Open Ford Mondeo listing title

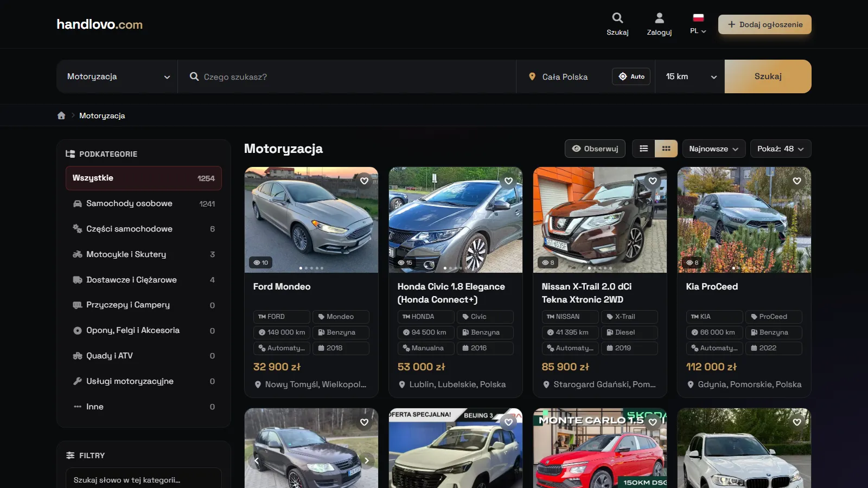point(282,286)
